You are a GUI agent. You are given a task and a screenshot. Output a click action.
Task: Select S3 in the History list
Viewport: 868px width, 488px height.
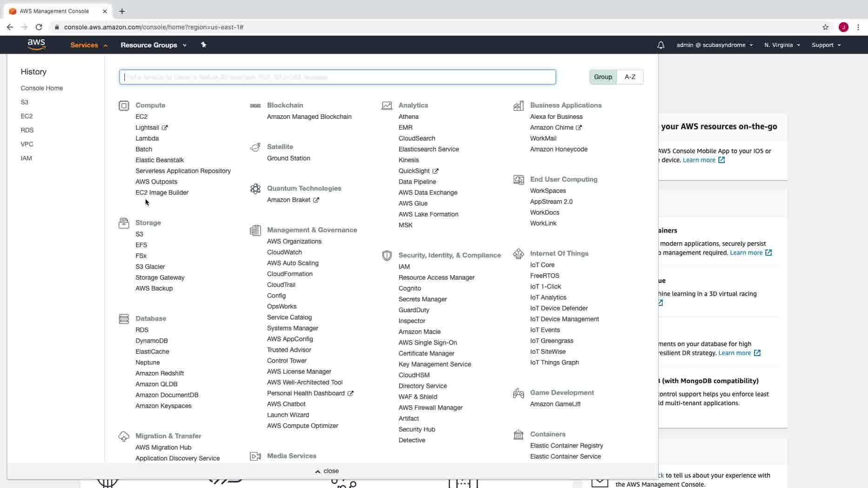[x=24, y=102]
